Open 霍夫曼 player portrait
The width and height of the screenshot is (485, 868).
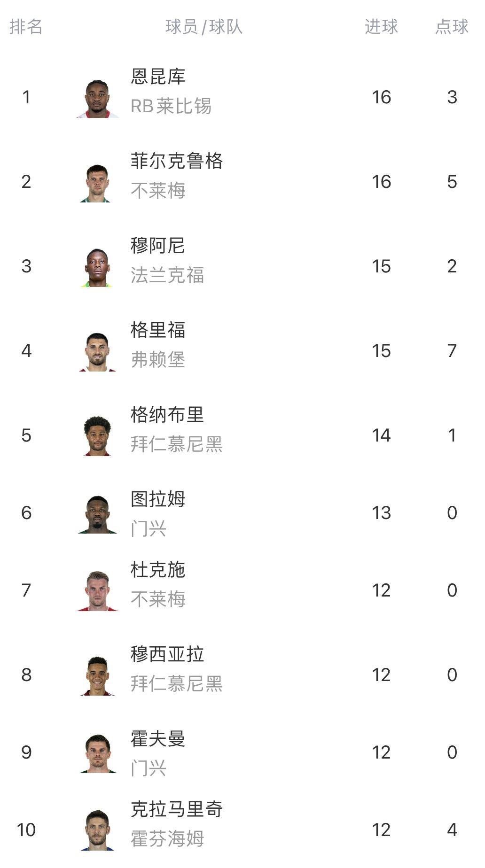tap(98, 753)
